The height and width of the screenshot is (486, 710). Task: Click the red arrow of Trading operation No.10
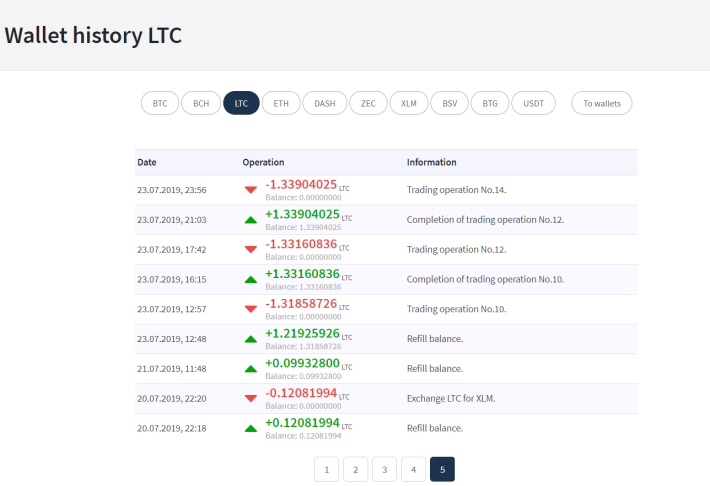250,309
